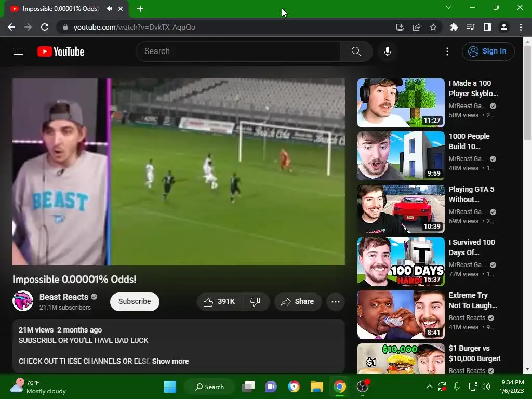Open taskbar Search box
The image size is (532, 399).
[x=209, y=387]
